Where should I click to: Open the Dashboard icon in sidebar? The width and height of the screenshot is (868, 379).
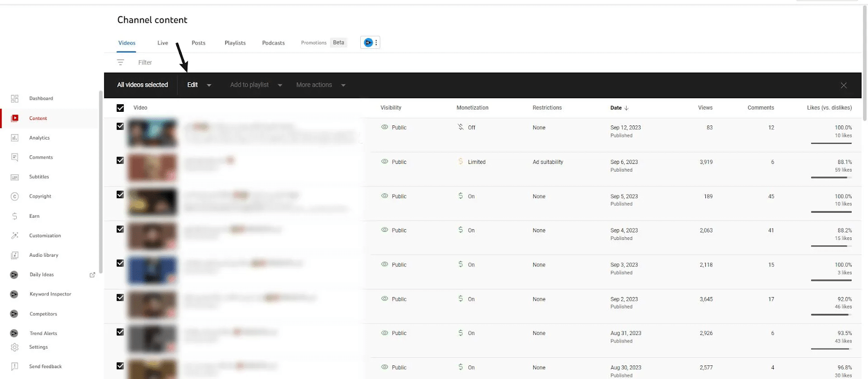click(x=15, y=98)
